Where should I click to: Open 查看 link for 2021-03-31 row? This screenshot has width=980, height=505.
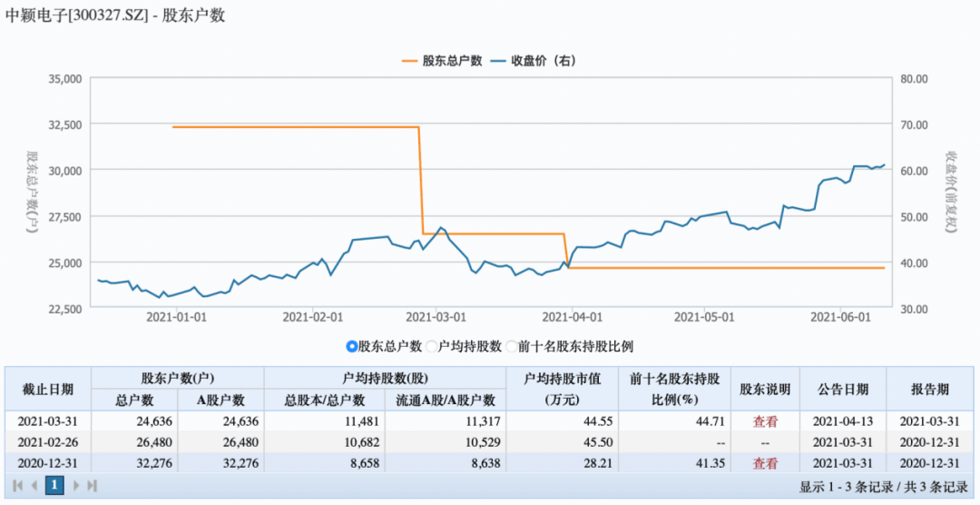765,421
